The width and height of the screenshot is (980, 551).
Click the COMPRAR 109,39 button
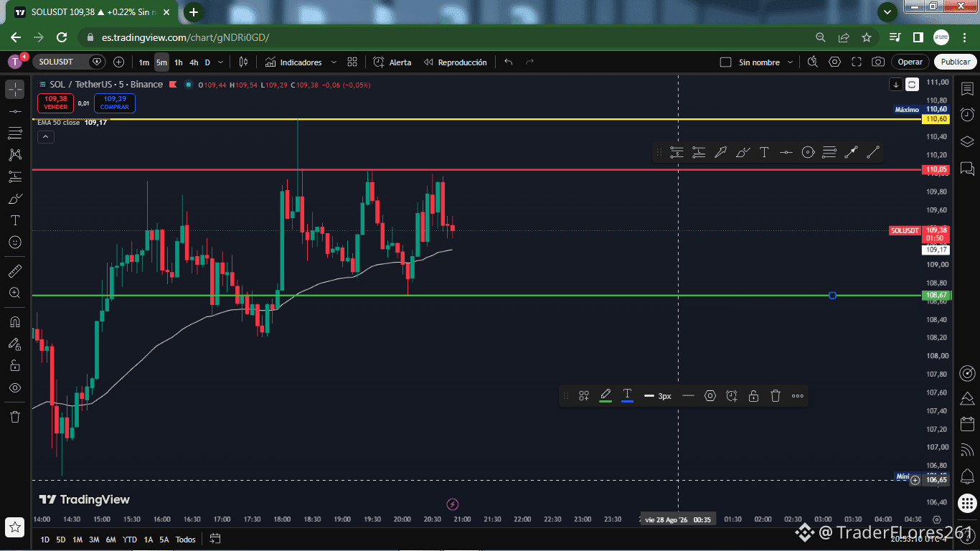click(115, 103)
